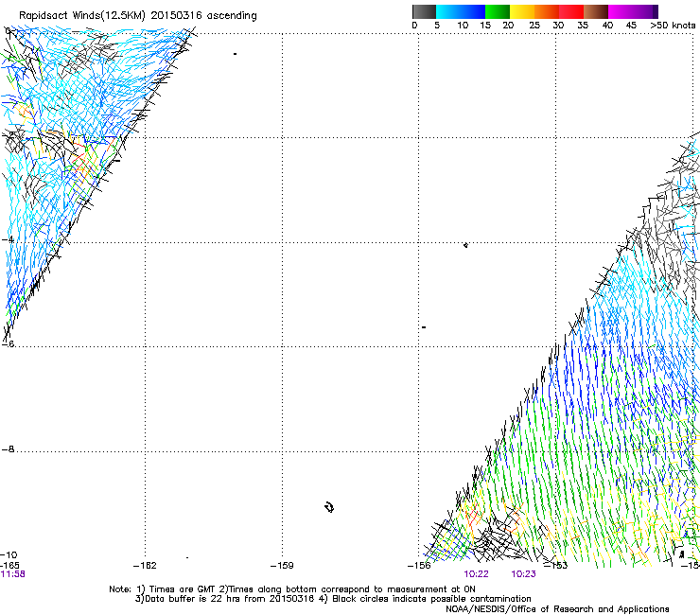Click the latitude label '-4'
The height and width of the screenshot is (615, 700).
point(8,239)
